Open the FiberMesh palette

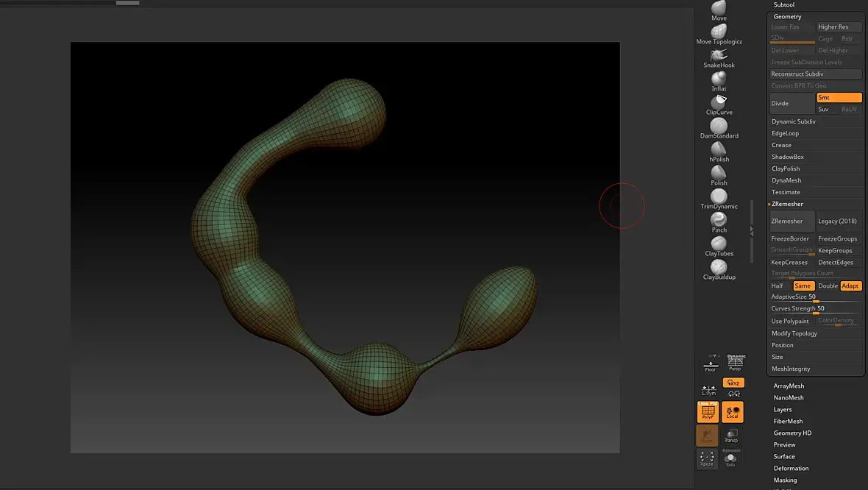[x=789, y=422]
